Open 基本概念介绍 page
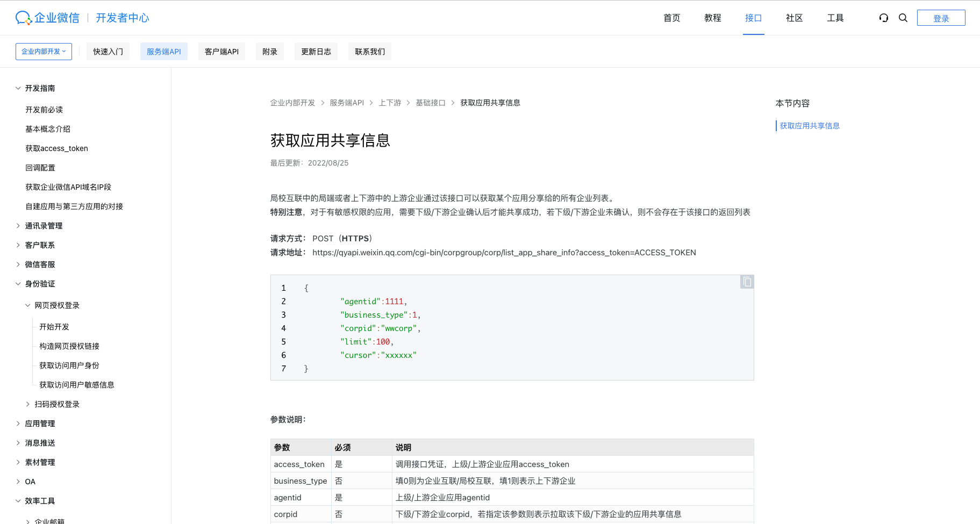This screenshot has width=980, height=524. point(48,129)
